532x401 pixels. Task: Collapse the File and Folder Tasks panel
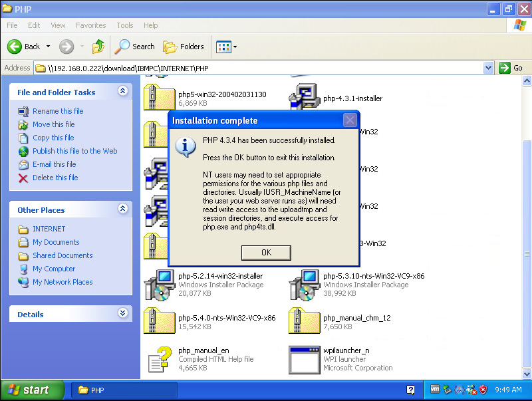click(x=122, y=92)
